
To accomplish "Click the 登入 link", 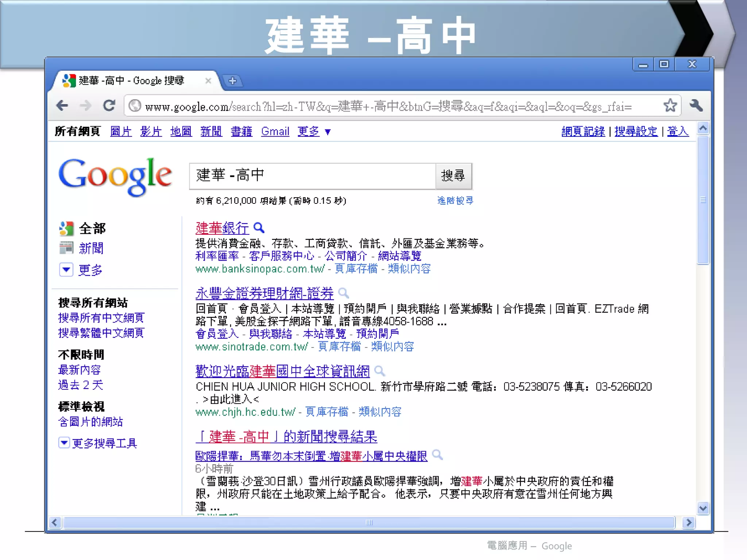I will click(x=678, y=131).
